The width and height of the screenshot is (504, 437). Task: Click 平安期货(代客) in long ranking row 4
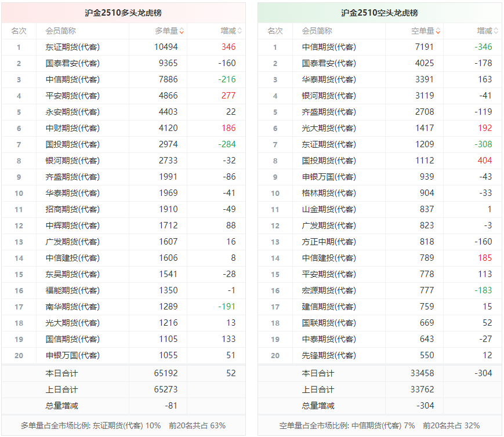(72, 96)
